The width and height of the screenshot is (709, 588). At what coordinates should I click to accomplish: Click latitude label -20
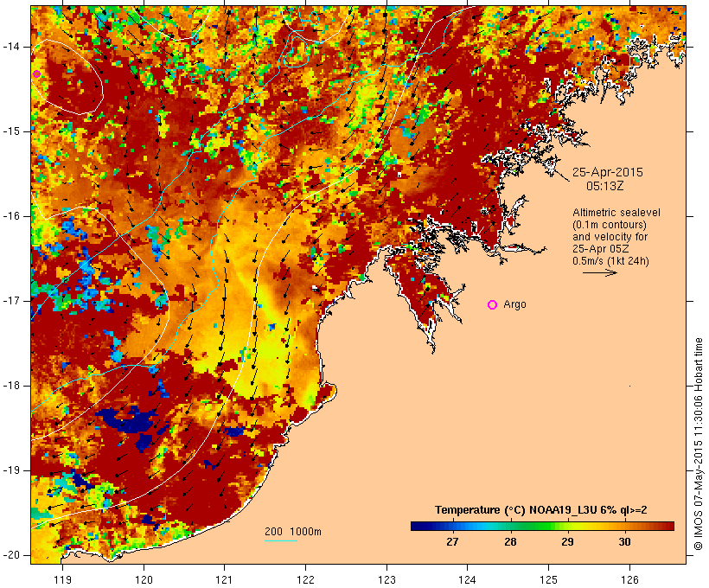tap(11, 555)
